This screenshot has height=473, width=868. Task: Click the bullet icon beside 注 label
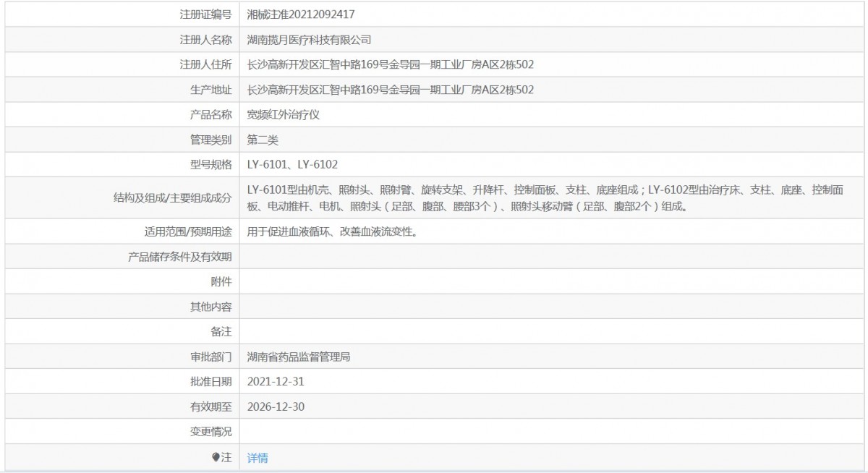coord(216,457)
